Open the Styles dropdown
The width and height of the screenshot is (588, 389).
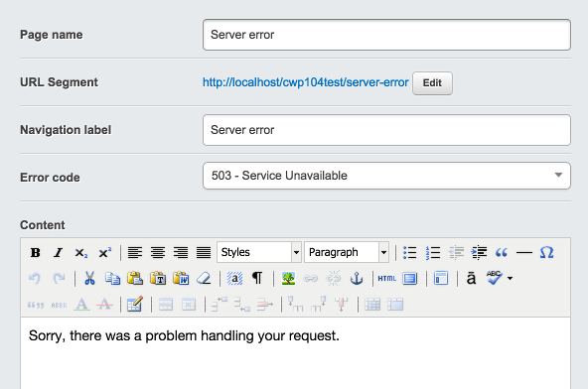click(259, 252)
